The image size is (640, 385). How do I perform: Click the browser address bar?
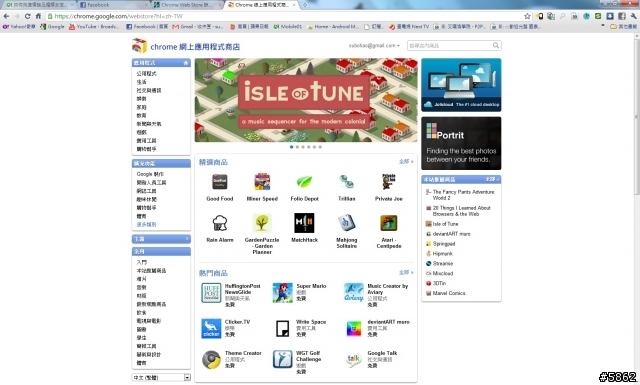[286, 16]
